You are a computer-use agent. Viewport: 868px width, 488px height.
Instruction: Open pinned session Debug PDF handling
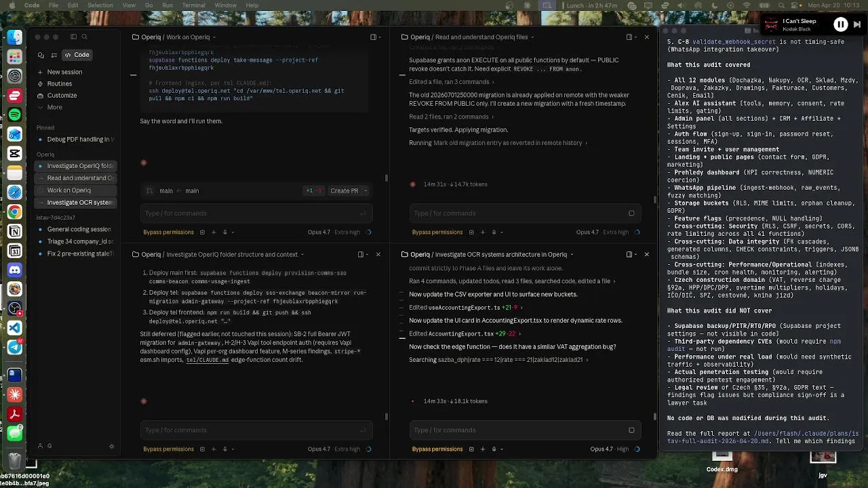click(76, 140)
